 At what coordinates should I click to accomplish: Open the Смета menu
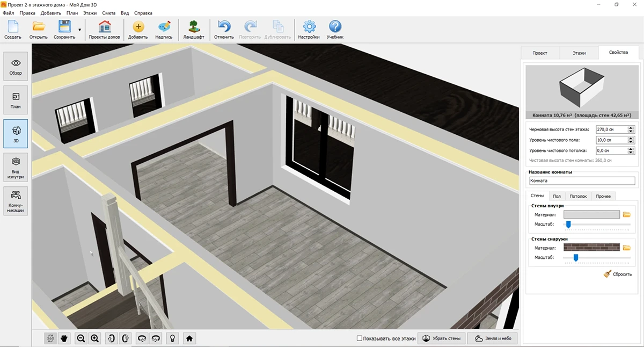click(x=109, y=12)
